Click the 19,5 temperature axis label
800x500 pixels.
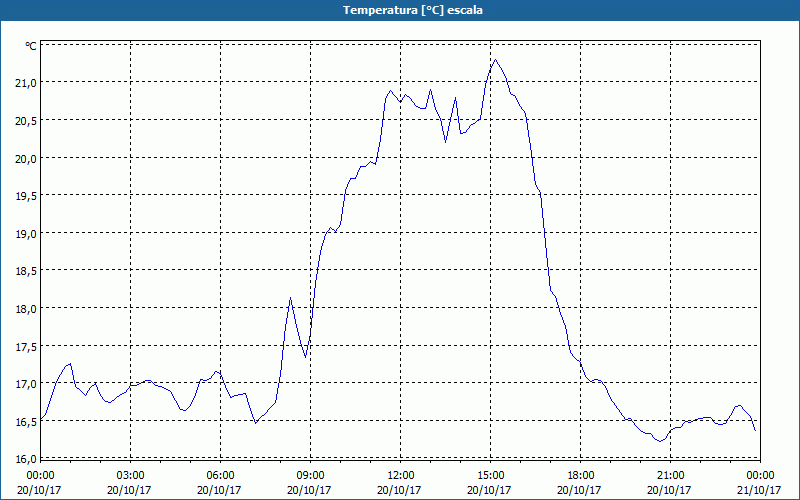[26, 196]
